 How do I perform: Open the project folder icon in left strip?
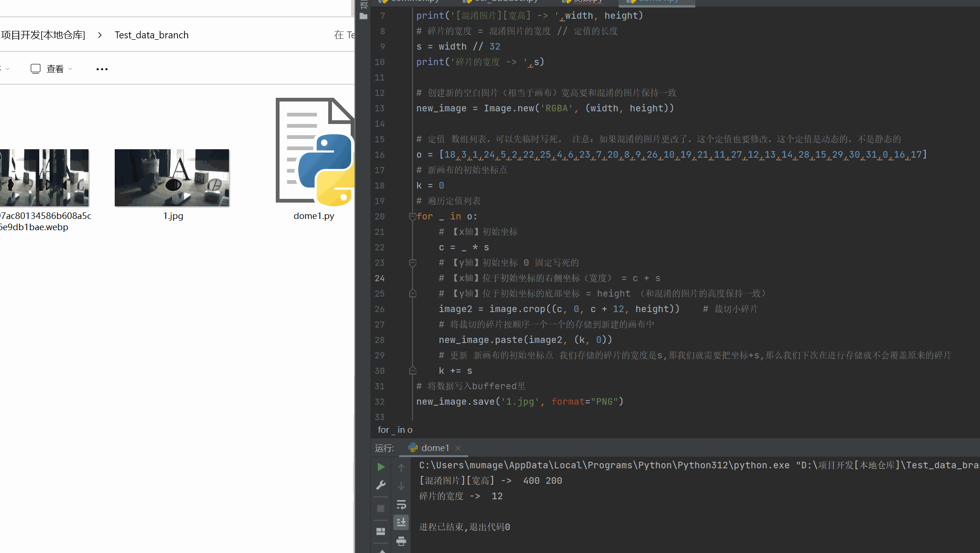pos(363,16)
